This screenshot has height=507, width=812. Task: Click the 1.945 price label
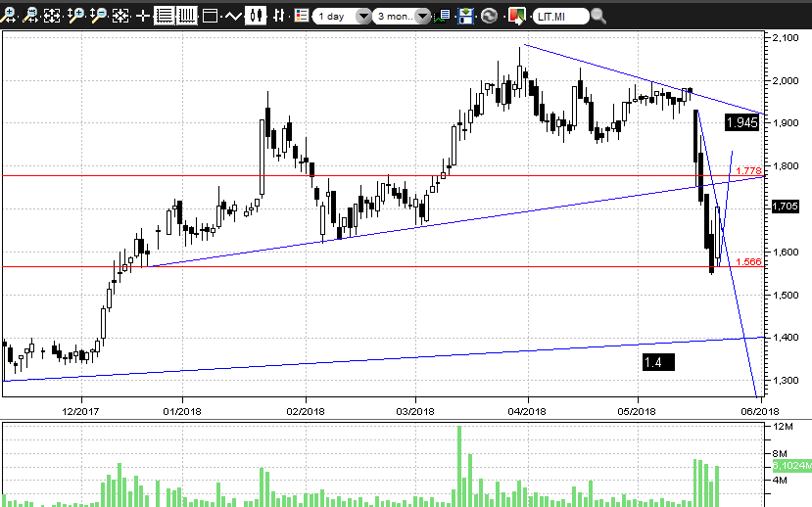[x=742, y=122]
